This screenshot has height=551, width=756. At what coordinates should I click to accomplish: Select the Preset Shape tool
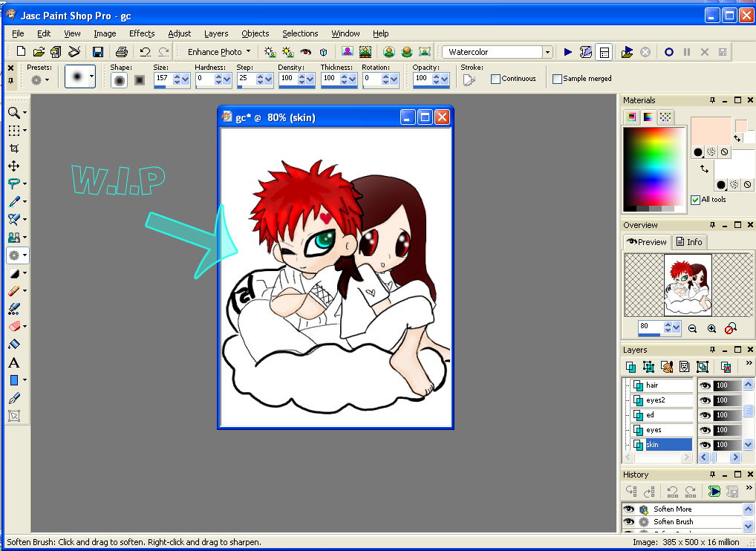click(x=14, y=380)
